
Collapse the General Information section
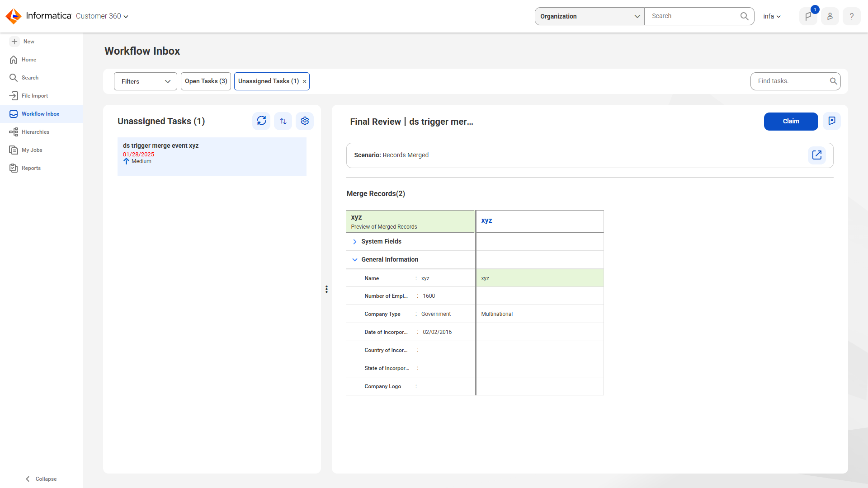click(355, 260)
